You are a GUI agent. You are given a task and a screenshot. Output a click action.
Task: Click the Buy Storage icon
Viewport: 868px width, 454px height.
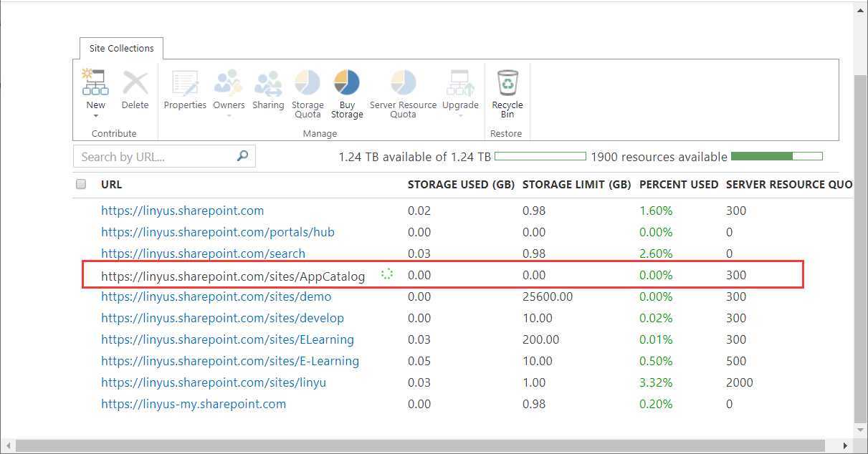pyautogui.click(x=347, y=82)
